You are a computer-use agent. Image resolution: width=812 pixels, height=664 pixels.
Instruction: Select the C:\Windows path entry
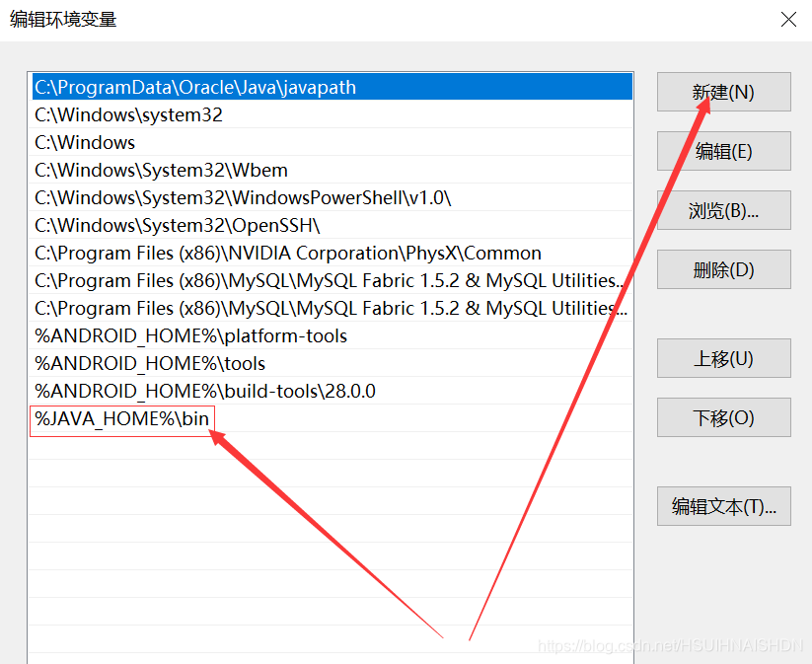331,142
